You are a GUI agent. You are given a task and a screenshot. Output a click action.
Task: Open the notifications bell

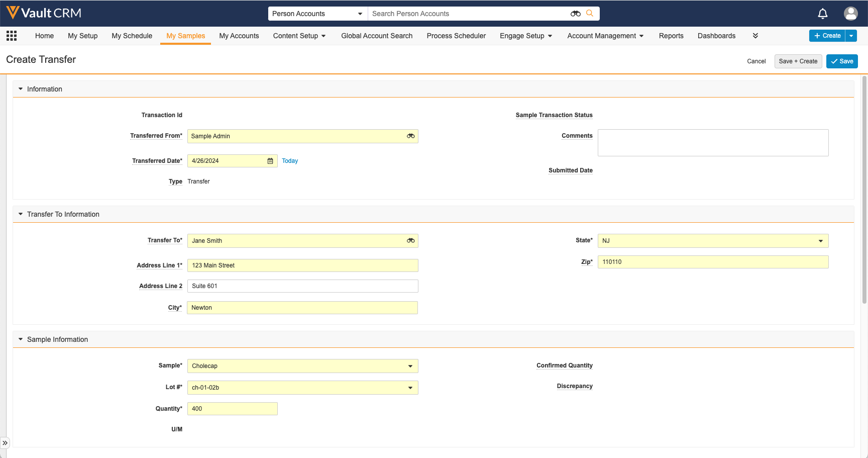[x=823, y=14]
